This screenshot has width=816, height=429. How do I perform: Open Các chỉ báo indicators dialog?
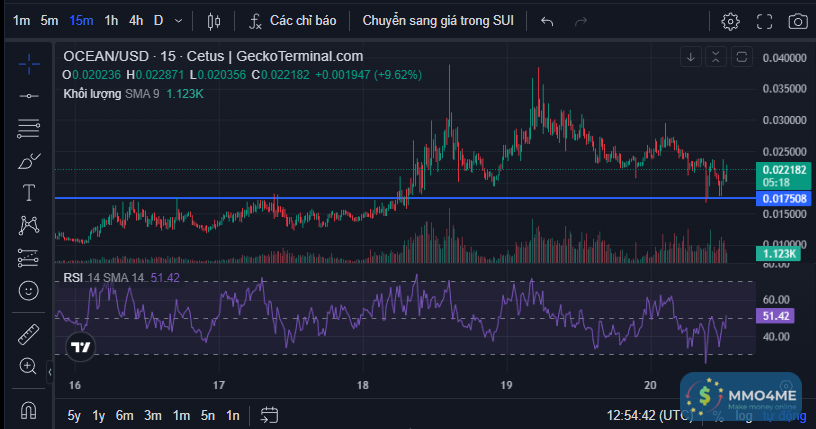292,21
